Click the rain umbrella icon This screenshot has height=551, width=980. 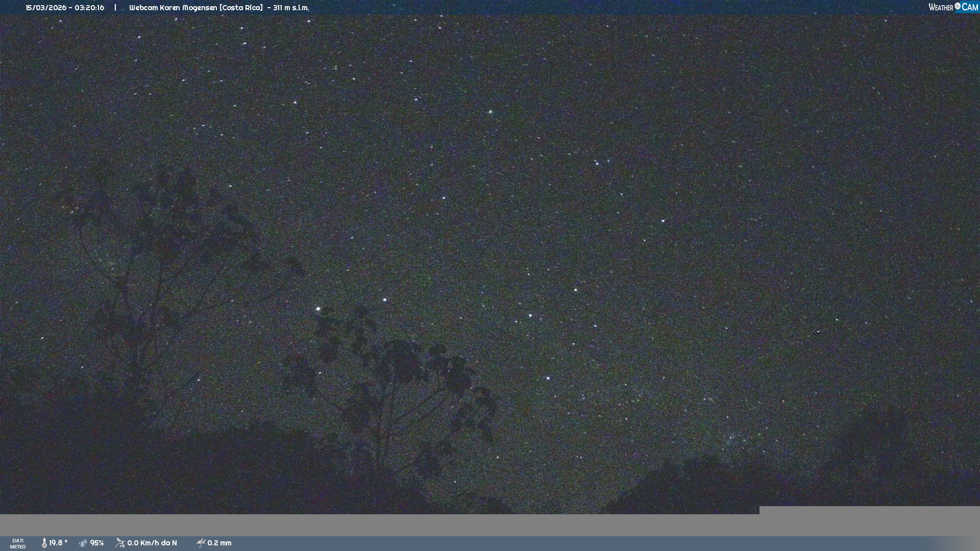(201, 543)
